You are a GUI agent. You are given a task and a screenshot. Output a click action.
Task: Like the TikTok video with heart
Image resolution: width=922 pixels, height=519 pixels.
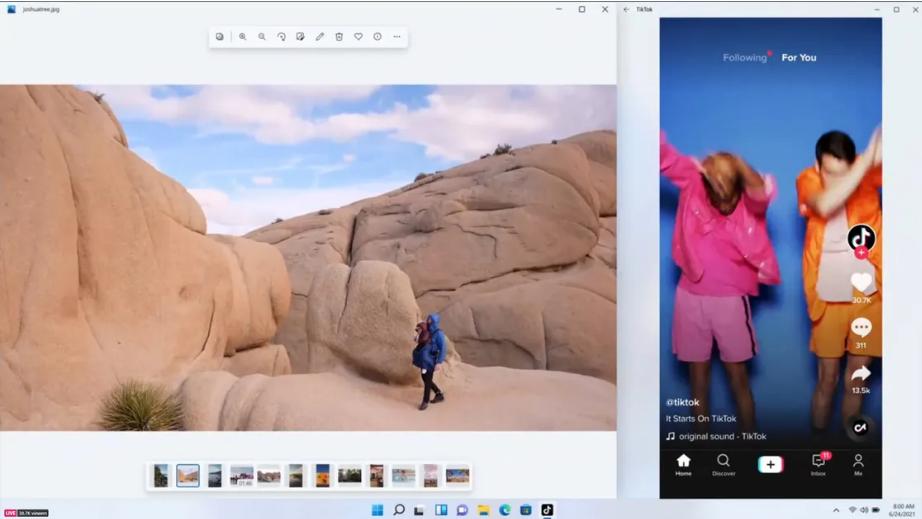(x=861, y=283)
